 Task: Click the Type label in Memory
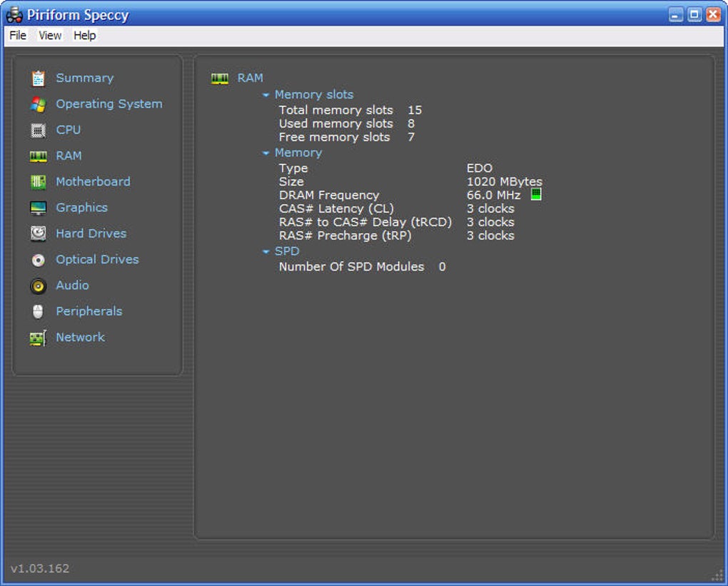point(293,168)
